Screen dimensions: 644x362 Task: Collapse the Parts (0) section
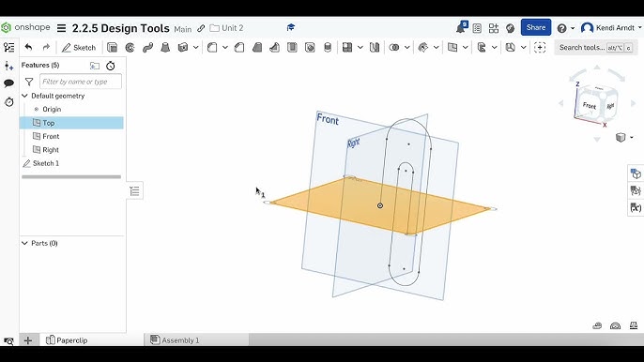pos(24,243)
